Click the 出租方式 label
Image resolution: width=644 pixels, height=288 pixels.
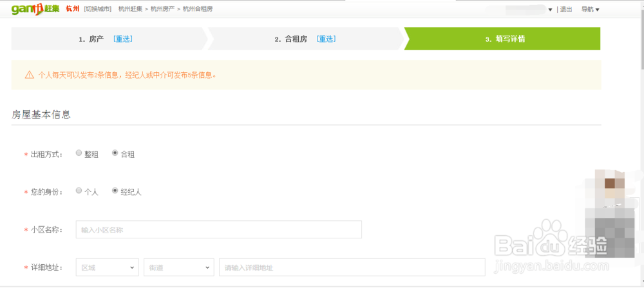click(46, 155)
